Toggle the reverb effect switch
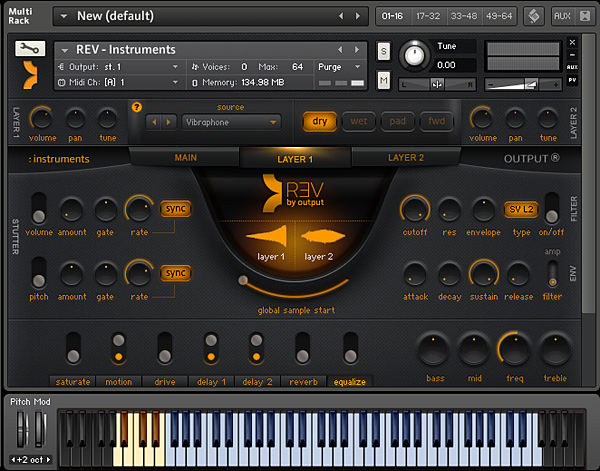600x471 pixels. [x=303, y=348]
